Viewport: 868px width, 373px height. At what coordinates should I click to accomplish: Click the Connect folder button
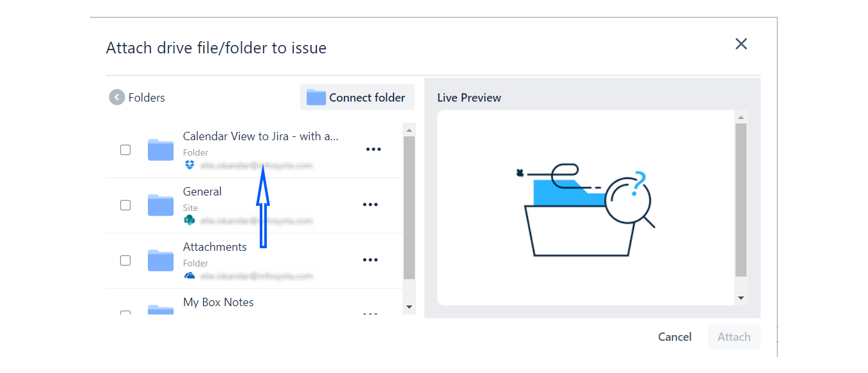tap(357, 98)
